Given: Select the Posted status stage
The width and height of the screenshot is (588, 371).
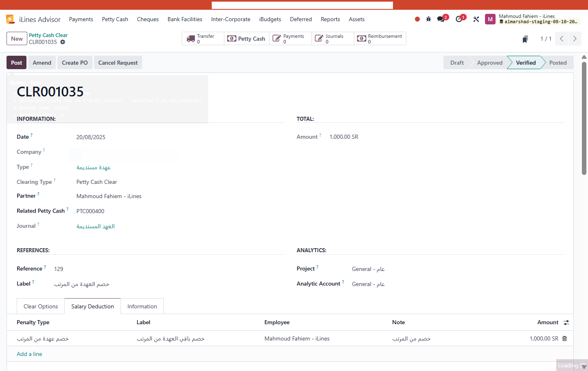Looking at the screenshot, I should point(558,63).
